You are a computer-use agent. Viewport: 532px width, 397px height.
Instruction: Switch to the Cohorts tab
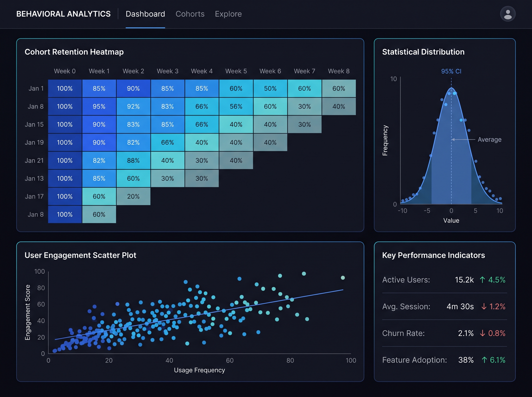click(x=190, y=14)
